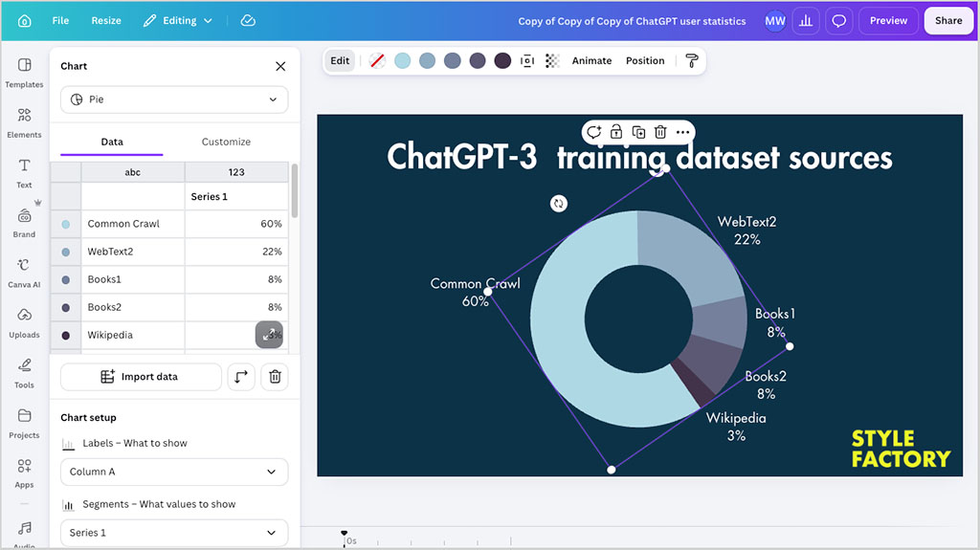
Task: Click the Series 1 header cell
Action: pos(236,196)
